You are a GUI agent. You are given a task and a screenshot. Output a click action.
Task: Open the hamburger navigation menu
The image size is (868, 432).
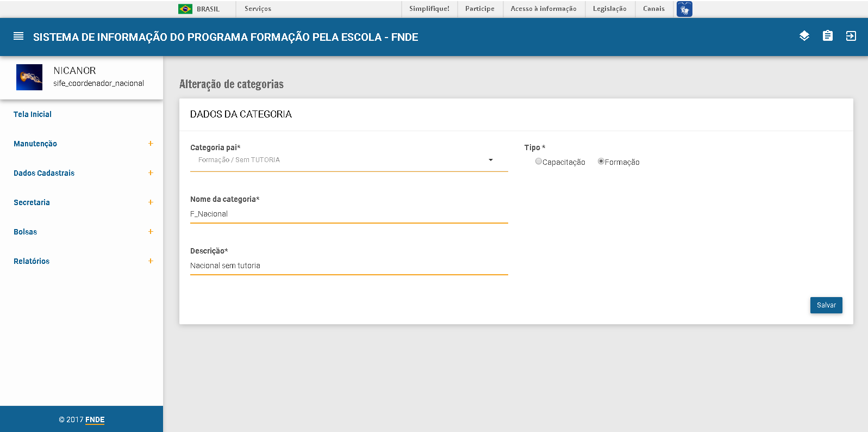click(18, 36)
